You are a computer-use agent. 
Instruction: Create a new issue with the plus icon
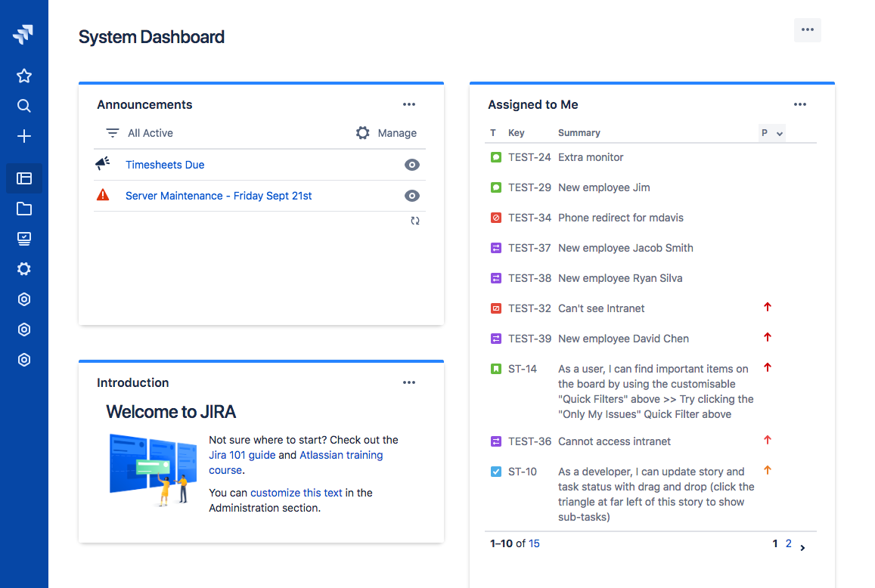[x=24, y=136]
